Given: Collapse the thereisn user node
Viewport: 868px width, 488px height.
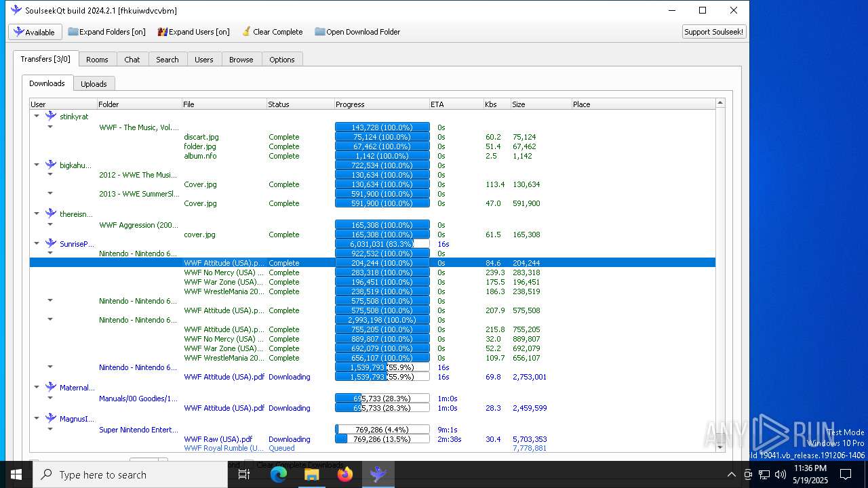Looking at the screenshot, I should (x=37, y=214).
